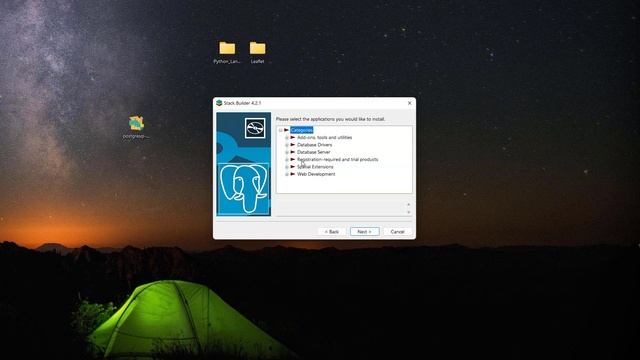
Task: Cancel the Stack Builder wizard
Action: (x=398, y=232)
